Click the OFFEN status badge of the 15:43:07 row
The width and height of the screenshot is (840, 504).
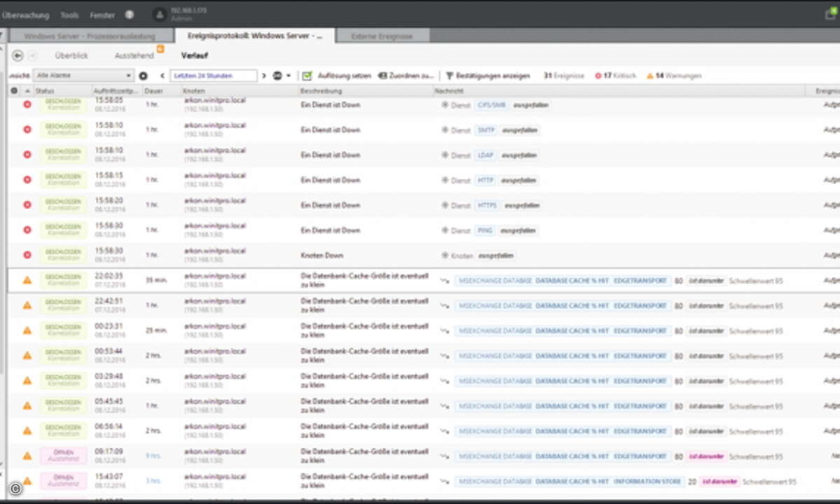click(x=64, y=481)
